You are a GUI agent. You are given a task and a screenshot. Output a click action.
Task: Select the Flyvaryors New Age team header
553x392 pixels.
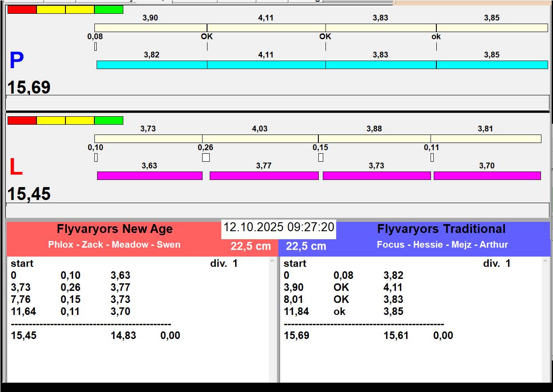[114, 229]
